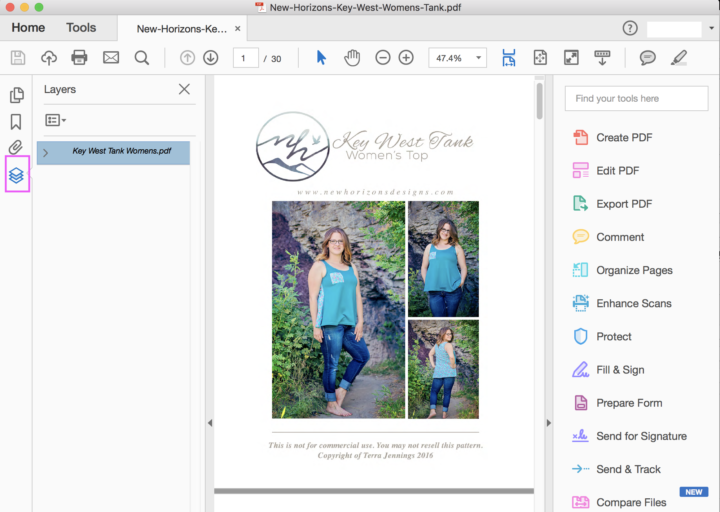720x512 pixels.
Task: Open the 47.4% zoom level dropdown
Action: tap(457, 58)
